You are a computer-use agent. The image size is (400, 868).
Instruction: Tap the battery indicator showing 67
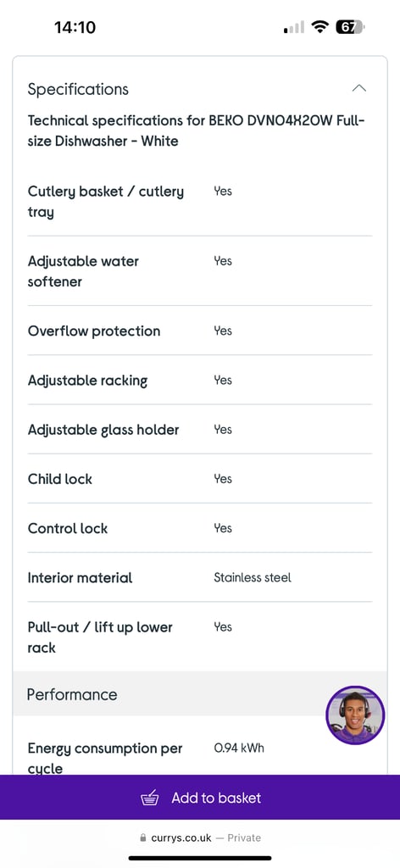point(350,26)
